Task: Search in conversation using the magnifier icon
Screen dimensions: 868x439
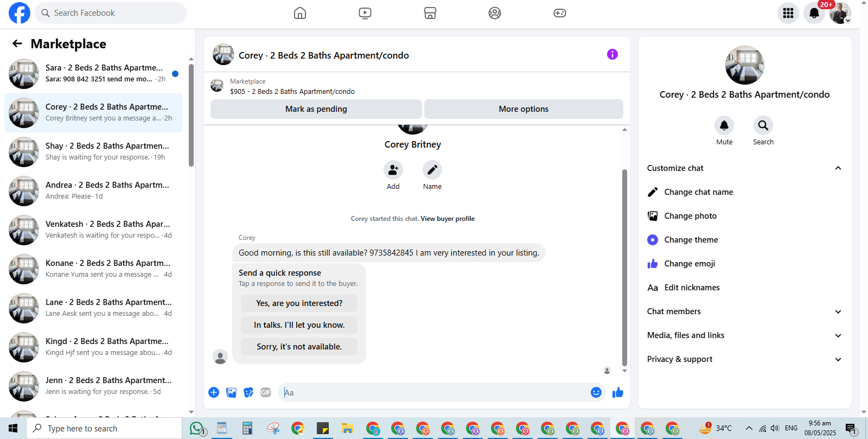Action: 763,125
